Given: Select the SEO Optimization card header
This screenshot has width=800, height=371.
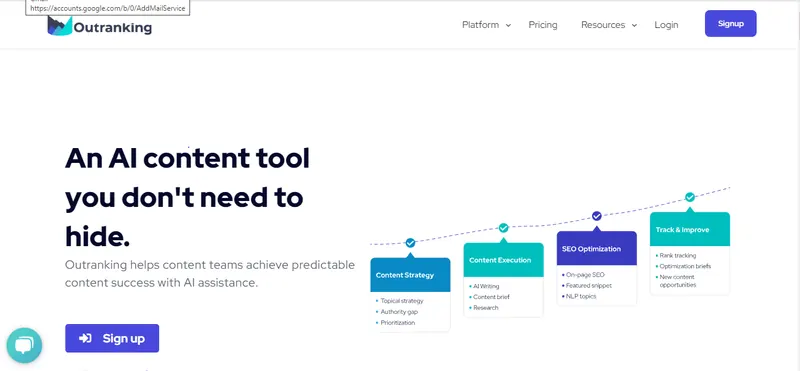Looking at the screenshot, I should pyautogui.click(x=597, y=249).
